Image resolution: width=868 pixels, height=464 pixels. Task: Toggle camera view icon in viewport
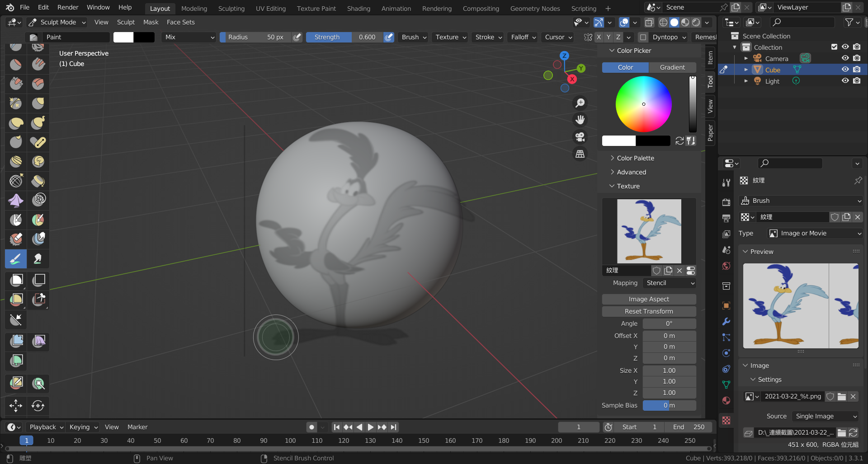[x=580, y=137]
